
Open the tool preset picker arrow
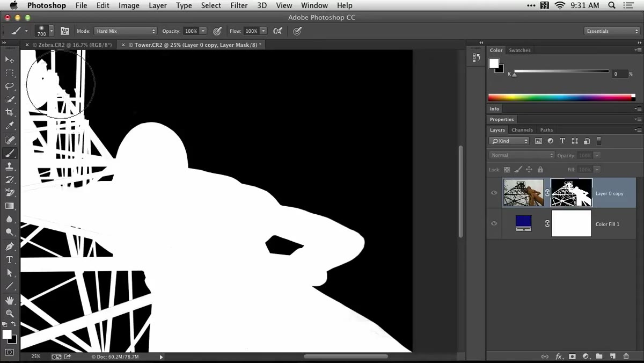pos(26,31)
